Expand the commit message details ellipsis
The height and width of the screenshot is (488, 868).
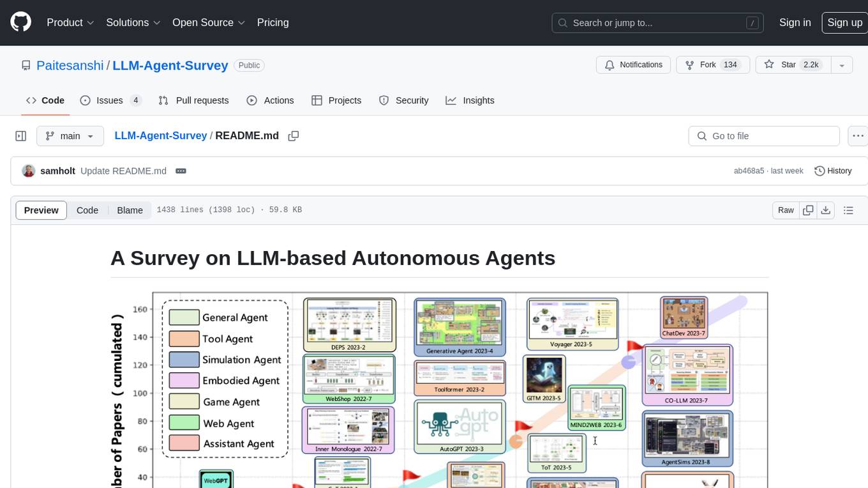point(181,171)
